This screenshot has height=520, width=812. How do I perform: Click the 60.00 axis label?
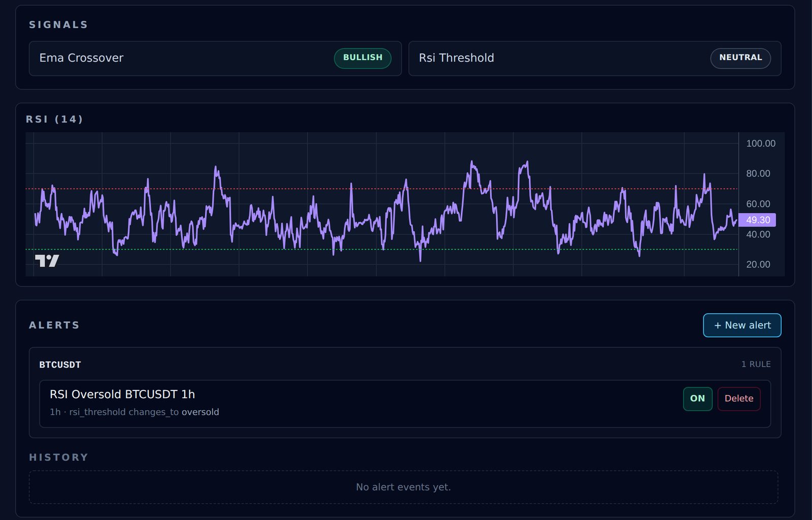[x=758, y=204]
